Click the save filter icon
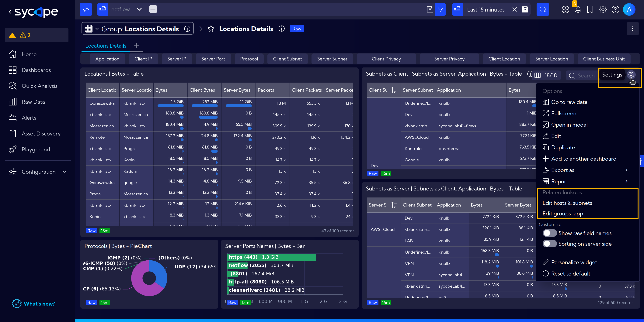 [430, 9]
